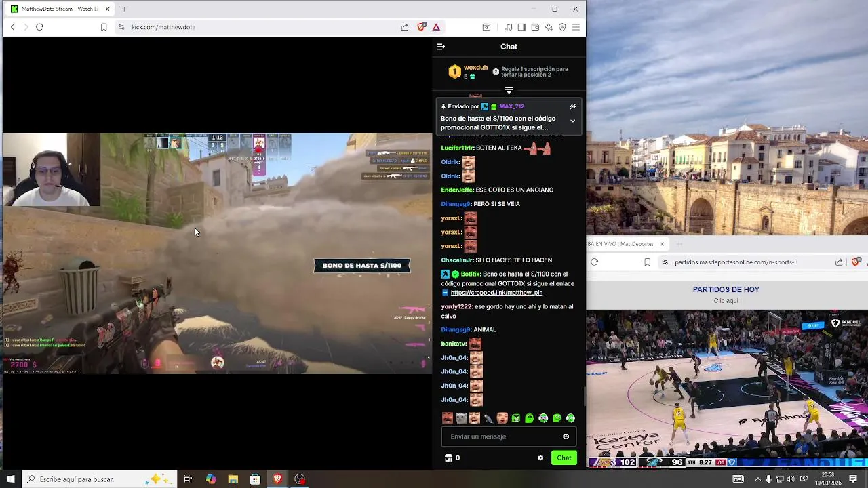Open Brave Shields lion icon in Kick window

(422, 27)
